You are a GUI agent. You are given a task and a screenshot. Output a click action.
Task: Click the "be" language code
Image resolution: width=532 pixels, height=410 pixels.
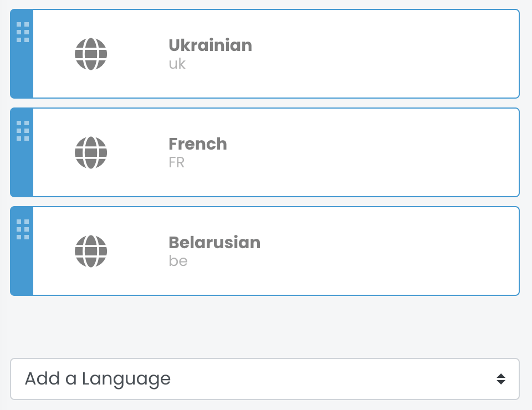pyautogui.click(x=178, y=261)
